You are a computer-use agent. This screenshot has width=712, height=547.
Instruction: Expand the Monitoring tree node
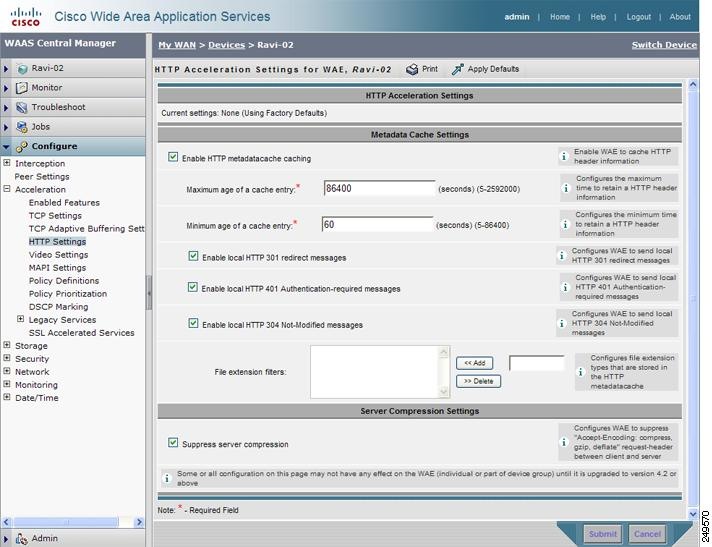pyautogui.click(x=7, y=384)
